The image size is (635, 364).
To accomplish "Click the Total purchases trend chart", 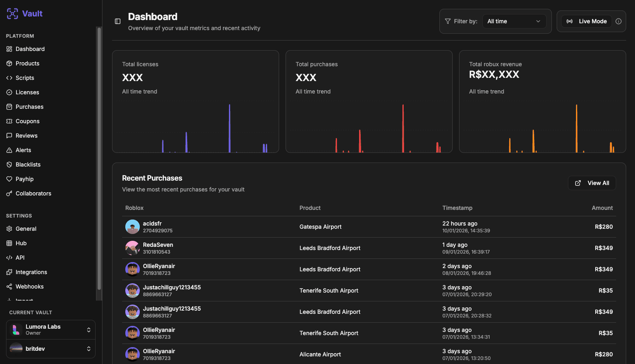I will point(369,126).
